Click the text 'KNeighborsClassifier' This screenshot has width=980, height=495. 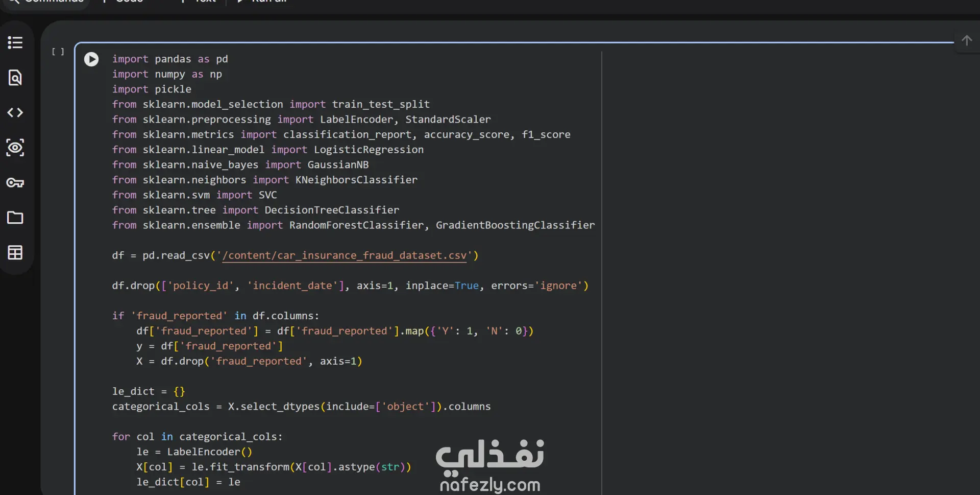tap(356, 180)
